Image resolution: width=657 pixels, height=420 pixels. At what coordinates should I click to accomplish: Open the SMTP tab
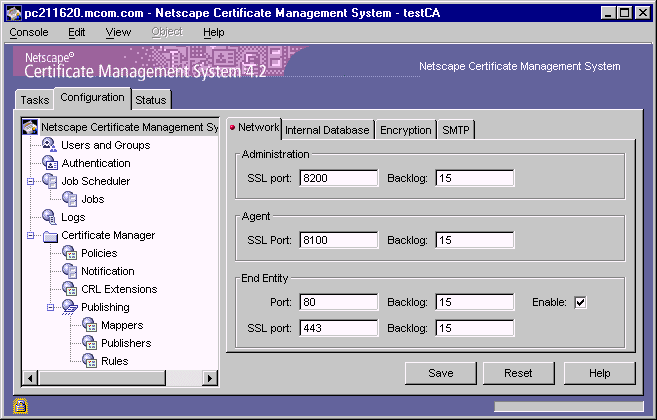[456, 130]
